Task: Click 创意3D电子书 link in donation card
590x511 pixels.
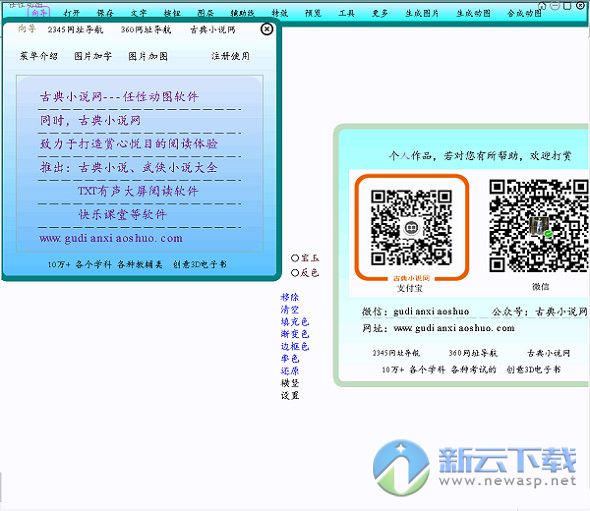Action: [534, 370]
